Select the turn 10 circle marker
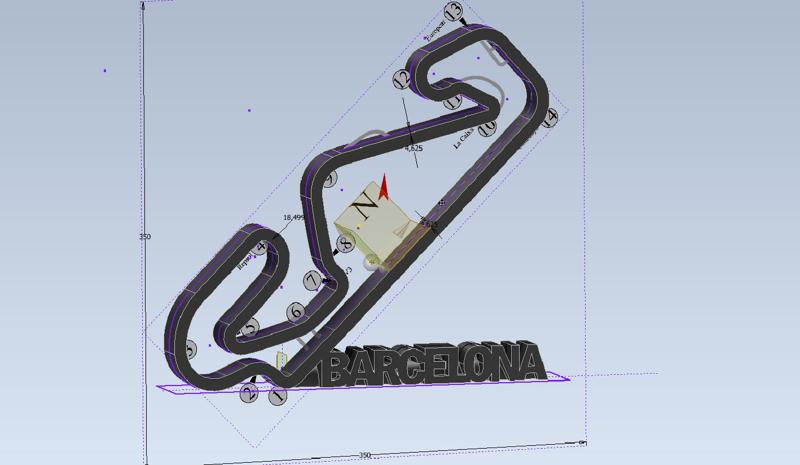This screenshot has height=465, width=800. 488,127
